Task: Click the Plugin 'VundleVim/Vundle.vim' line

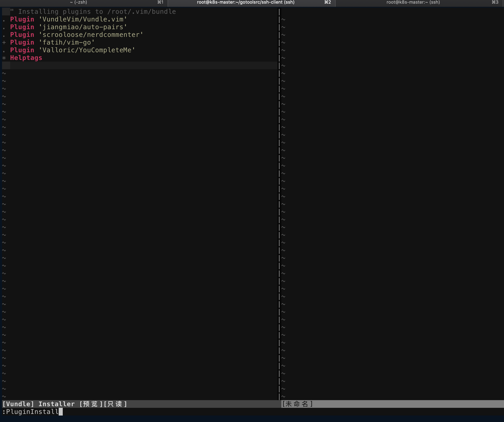Action: (x=68, y=19)
